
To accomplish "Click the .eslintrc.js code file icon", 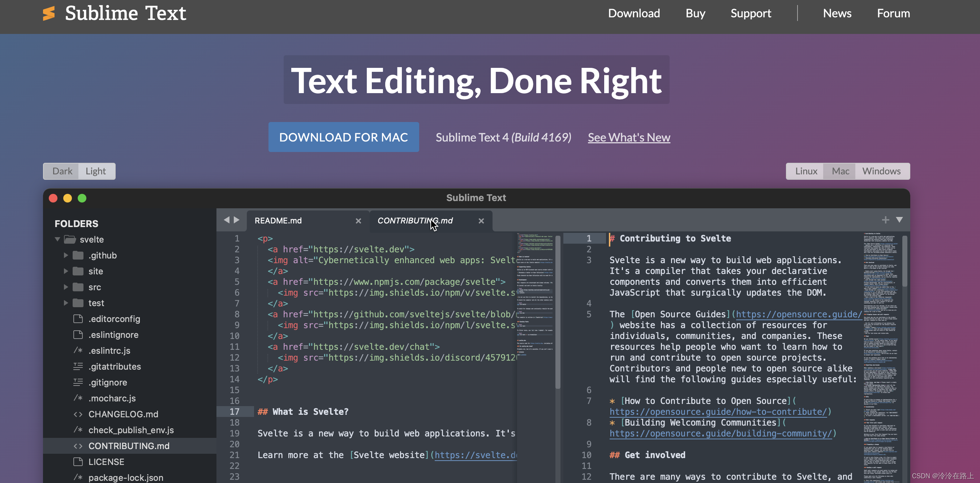I will 78,351.
